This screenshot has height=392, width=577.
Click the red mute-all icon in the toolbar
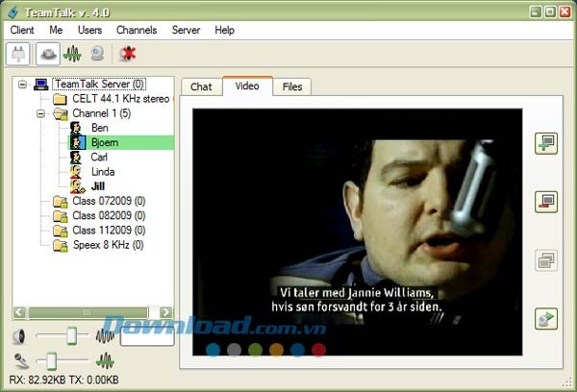[x=127, y=55]
